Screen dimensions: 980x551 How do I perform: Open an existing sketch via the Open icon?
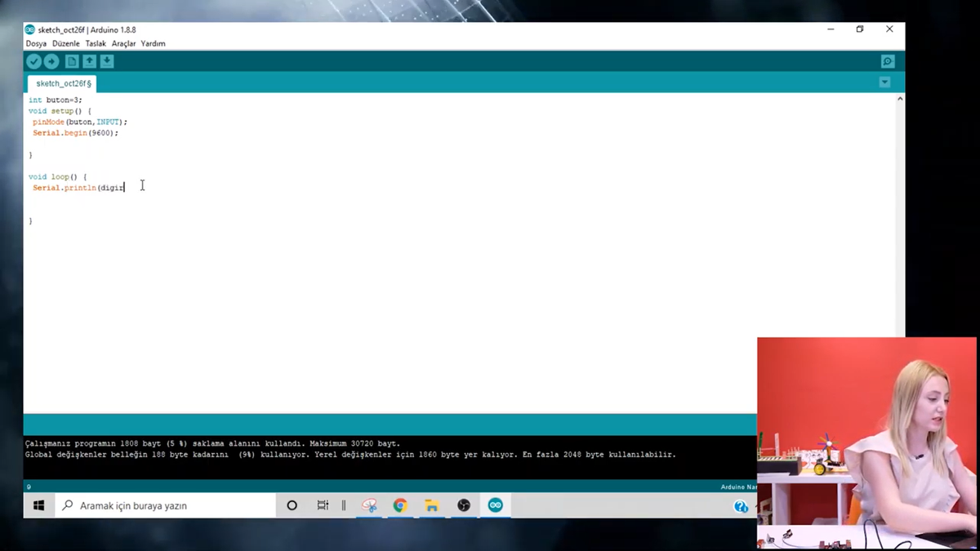coord(89,60)
